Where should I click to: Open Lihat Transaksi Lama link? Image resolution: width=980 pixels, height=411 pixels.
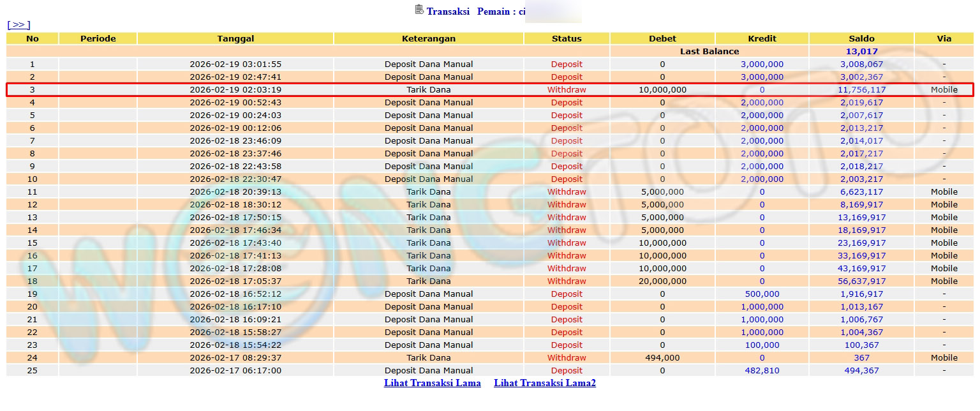(x=432, y=383)
